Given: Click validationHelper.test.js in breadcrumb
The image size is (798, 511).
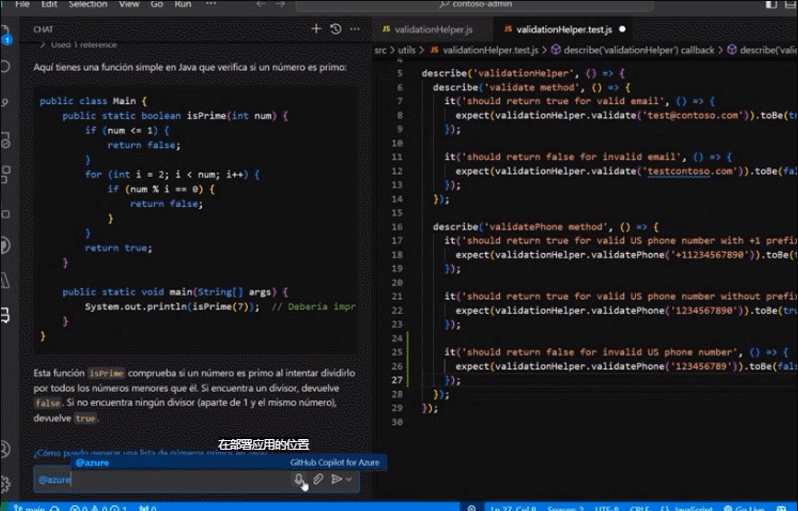Looking at the screenshot, I should coord(490,50).
